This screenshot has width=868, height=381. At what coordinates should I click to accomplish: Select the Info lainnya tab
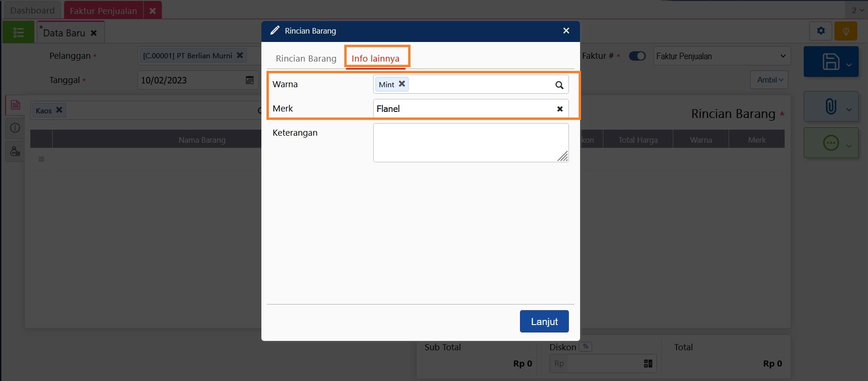375,58
